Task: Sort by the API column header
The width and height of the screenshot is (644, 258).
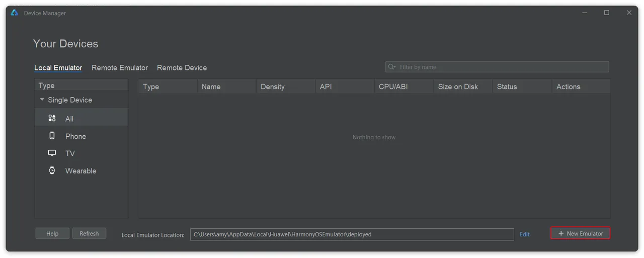Action: 345,87
